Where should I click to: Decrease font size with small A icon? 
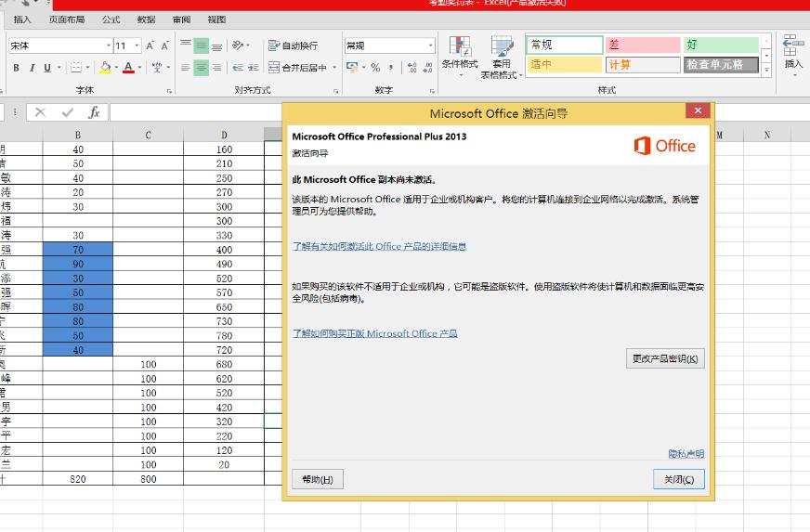pos(164,45)
